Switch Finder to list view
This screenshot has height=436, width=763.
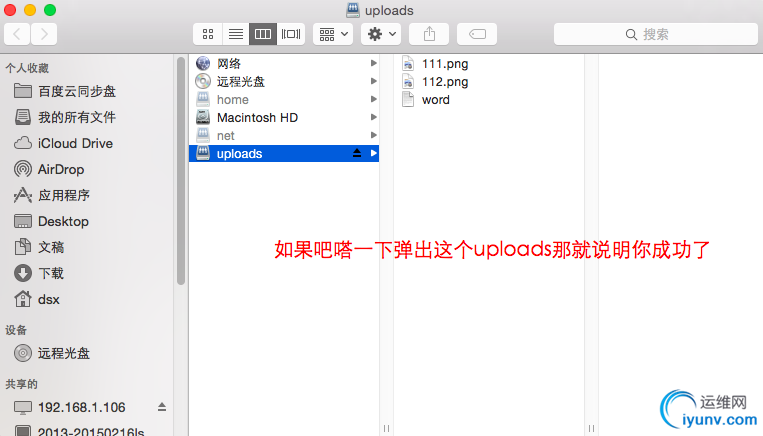pyautogui.click(x=236, y=34)
